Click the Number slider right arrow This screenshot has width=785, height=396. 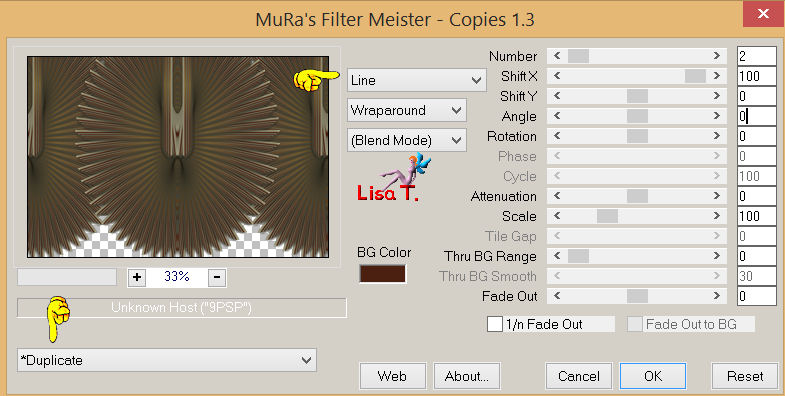[x=716, y=56]
